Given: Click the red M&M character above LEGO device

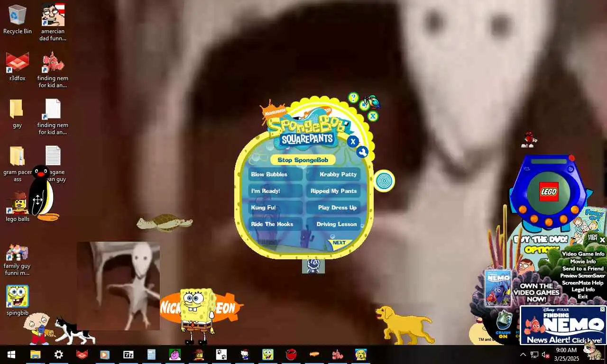Looking at the screenshot, I should (529, 139).
